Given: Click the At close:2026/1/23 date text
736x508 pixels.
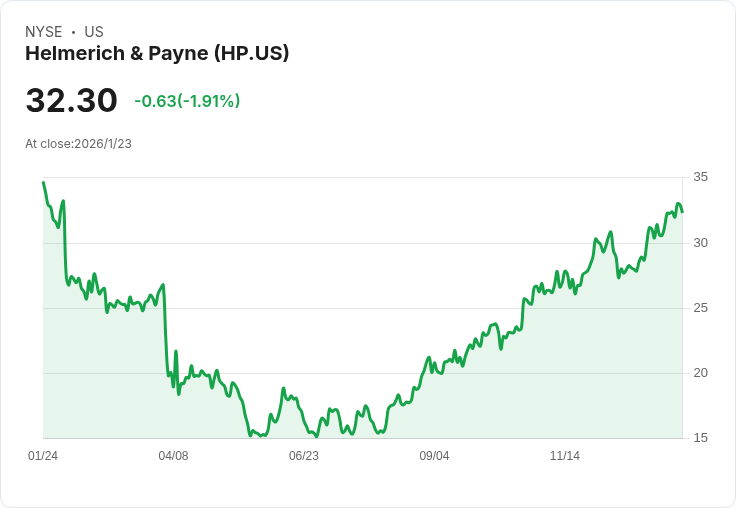Looking at the screenshot, I should (x=78, y=144).
